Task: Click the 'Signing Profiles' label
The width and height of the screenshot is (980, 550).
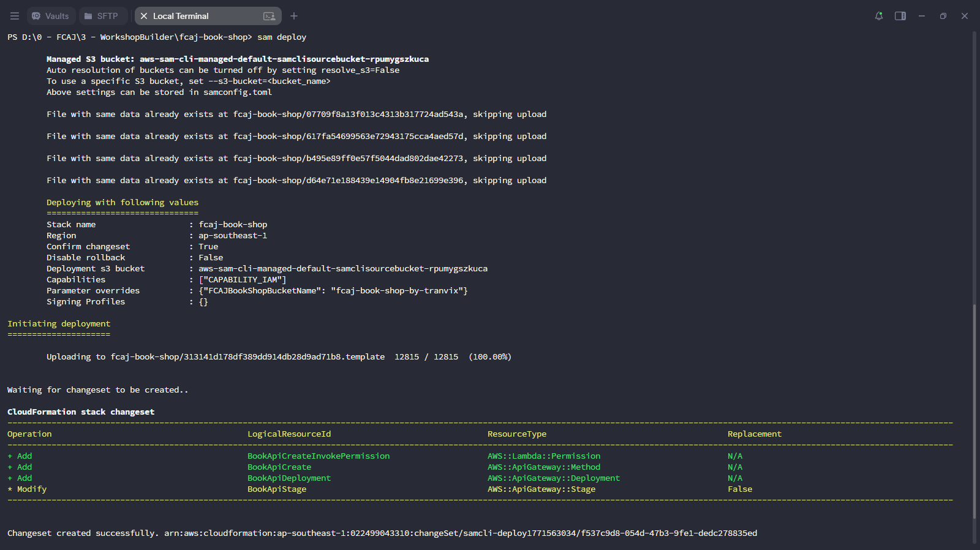Action: coord(86,302)
